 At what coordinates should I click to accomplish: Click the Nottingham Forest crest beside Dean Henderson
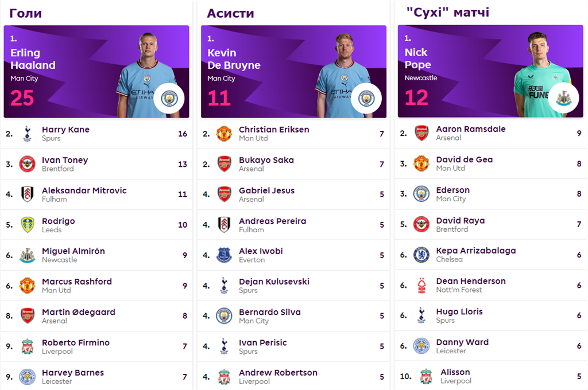point(421,285)
